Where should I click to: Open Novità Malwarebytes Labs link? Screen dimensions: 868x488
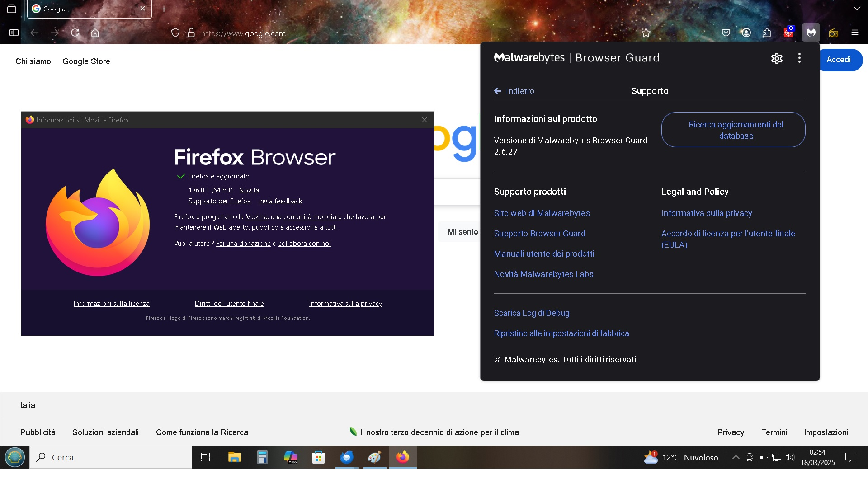543,274
